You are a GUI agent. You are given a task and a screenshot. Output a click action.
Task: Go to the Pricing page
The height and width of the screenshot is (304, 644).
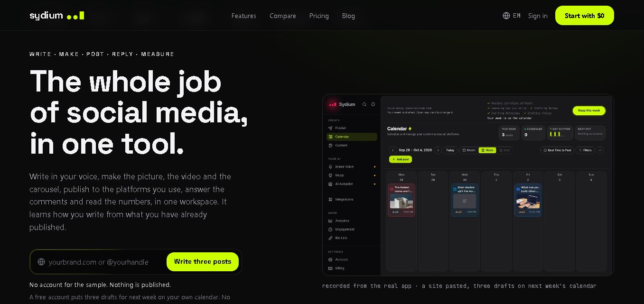(319, 16)
